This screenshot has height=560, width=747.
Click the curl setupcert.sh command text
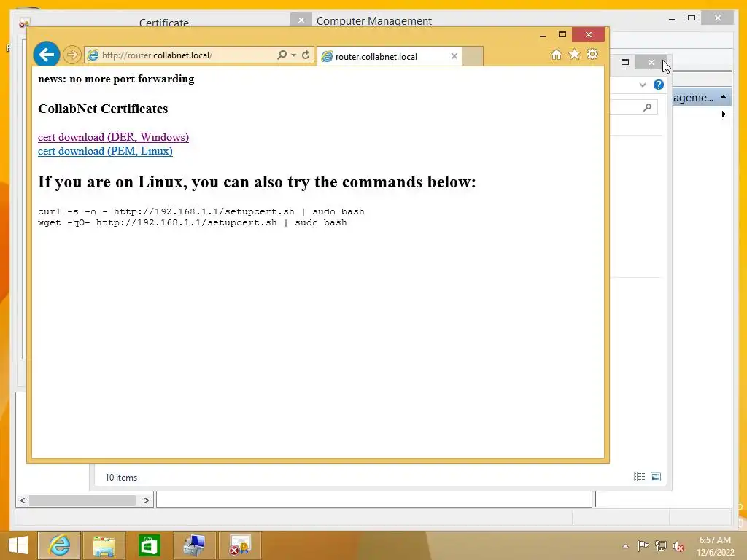click(201, 211)
